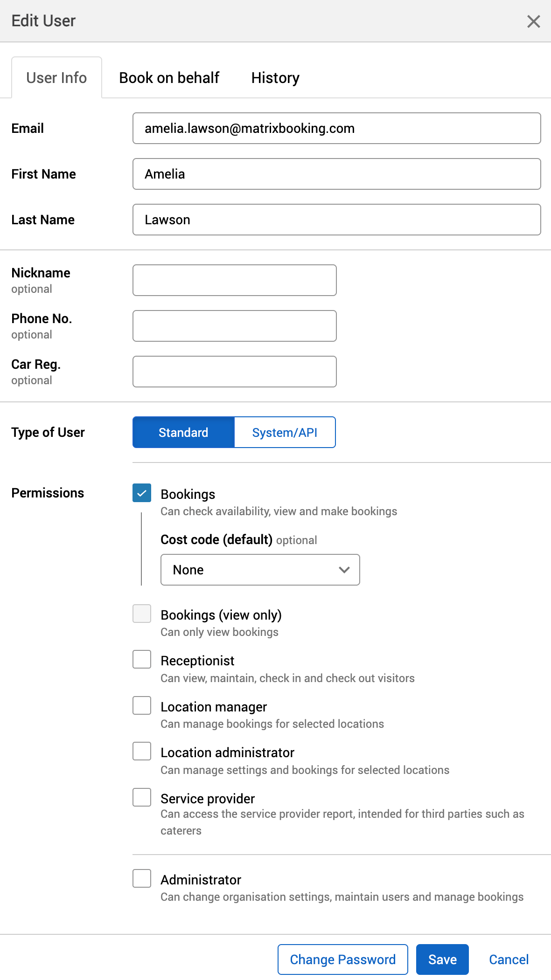Check the Receptionist permission
Screen dimensions: 551x980
141,659
